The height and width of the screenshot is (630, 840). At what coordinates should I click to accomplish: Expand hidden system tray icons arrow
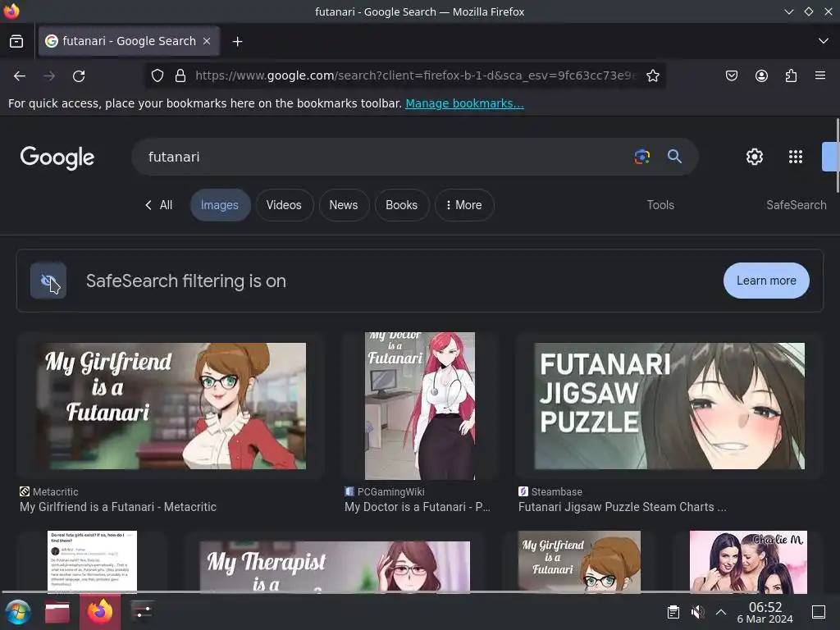pyautogui.click(x=721, y=612)
